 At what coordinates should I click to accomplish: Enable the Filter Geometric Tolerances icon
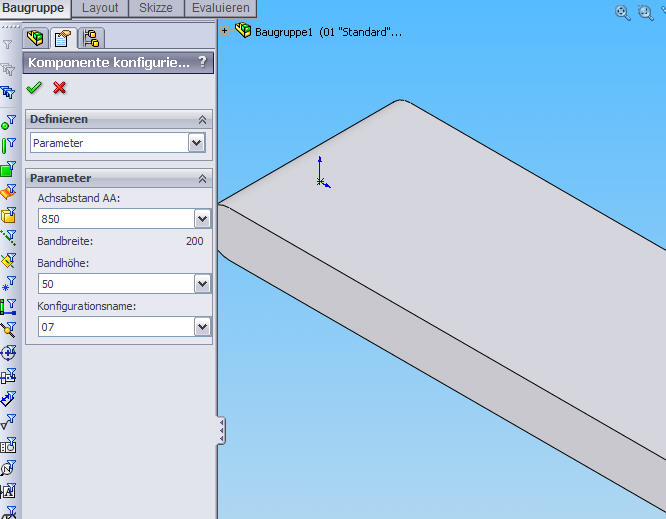(x=8, y=445)
